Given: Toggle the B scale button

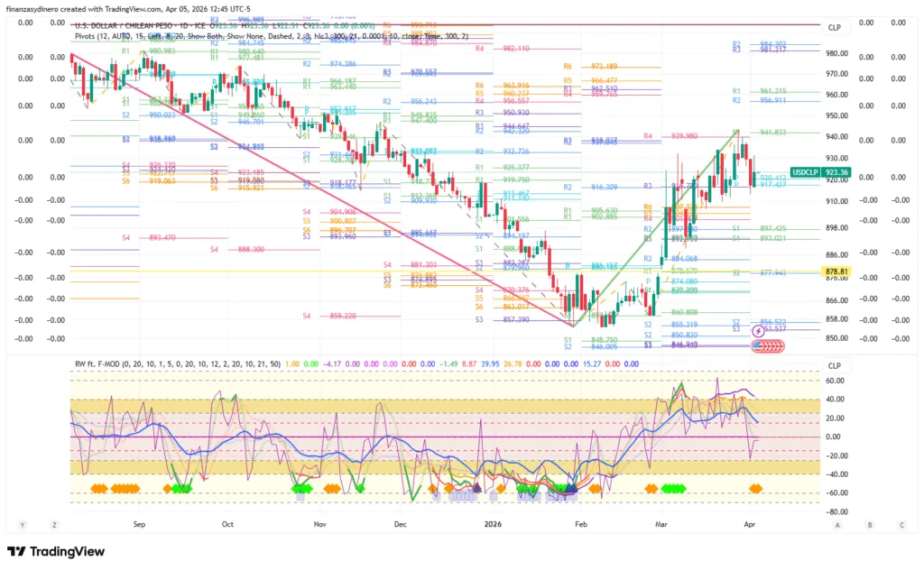Looking at the screenshot, I should (x=869, y=524).
